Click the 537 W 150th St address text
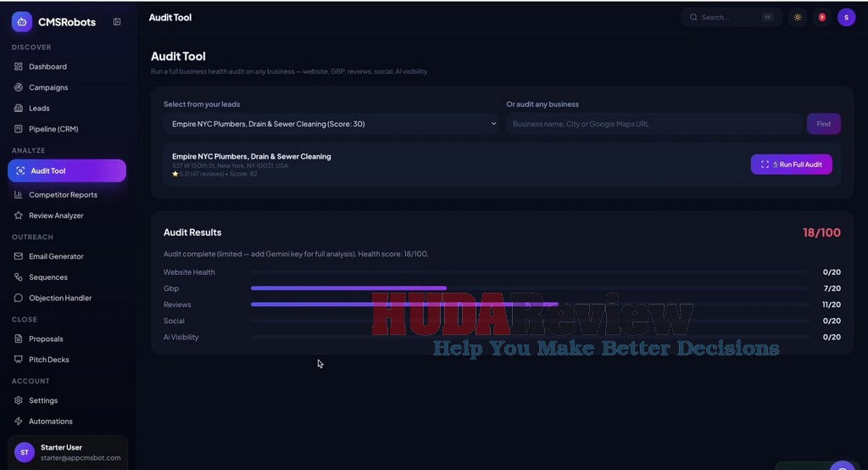This screenshot has height=470, width=868. tap(230, 165)
